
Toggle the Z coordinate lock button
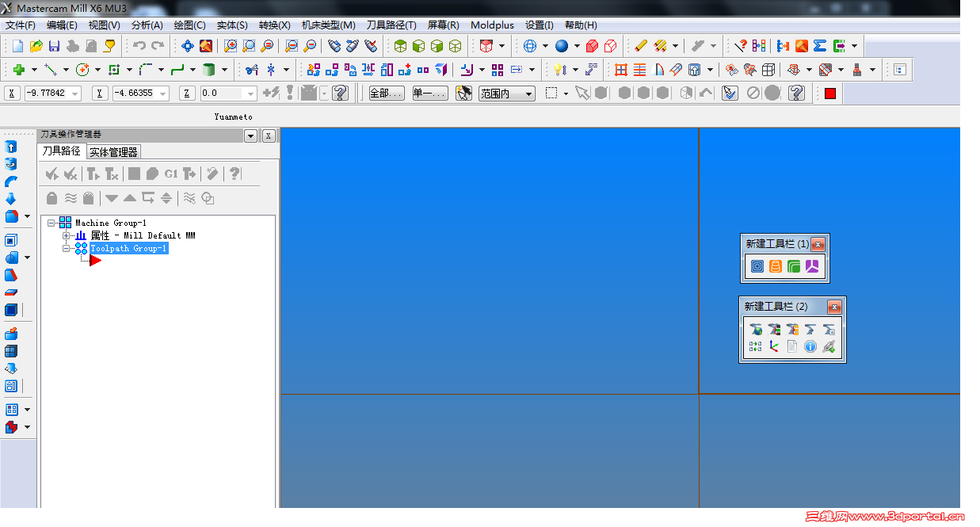[187, 94]
